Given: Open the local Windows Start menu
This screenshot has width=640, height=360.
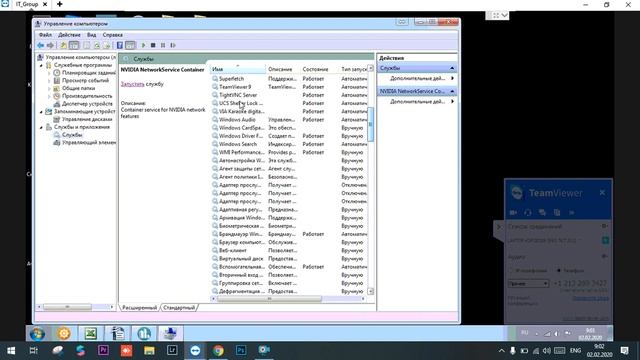Looking at the screenshot, I should coord(11,351).
